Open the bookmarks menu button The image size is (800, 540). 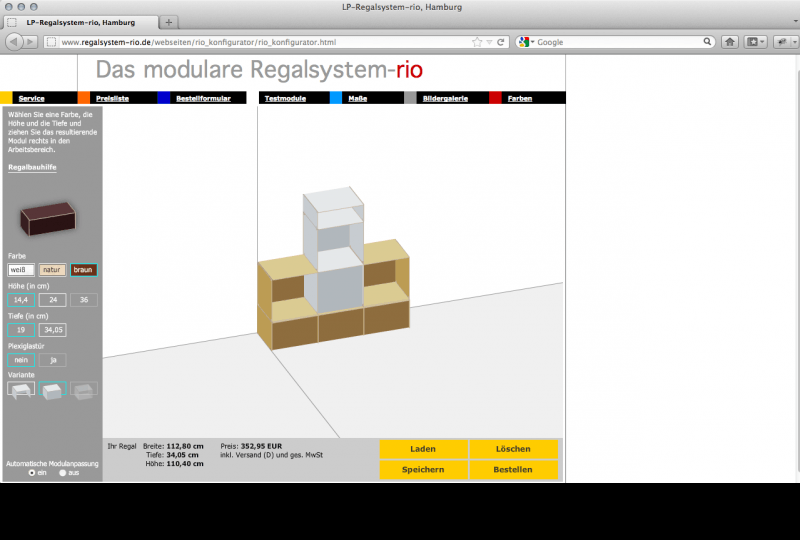(x=756, y=42)
